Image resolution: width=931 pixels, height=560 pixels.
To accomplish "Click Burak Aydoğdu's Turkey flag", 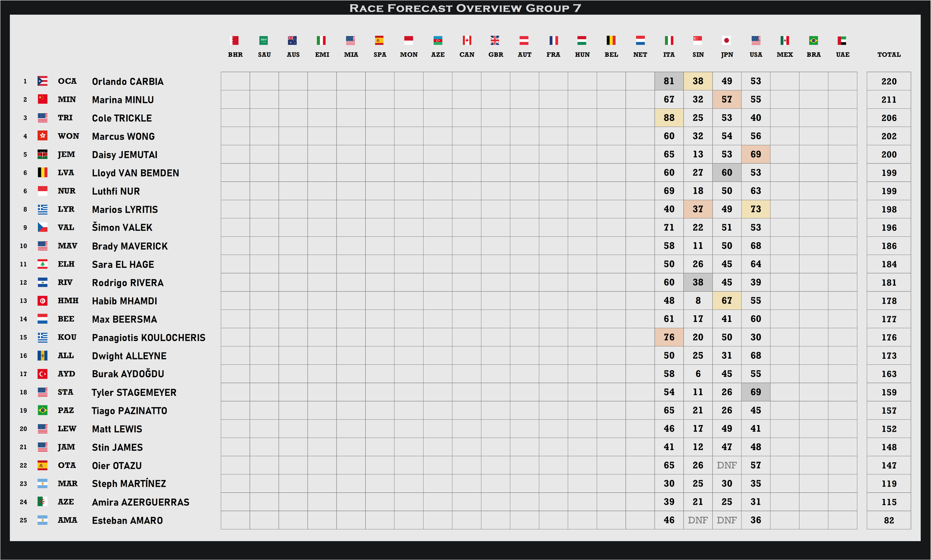I will (42, 374).
